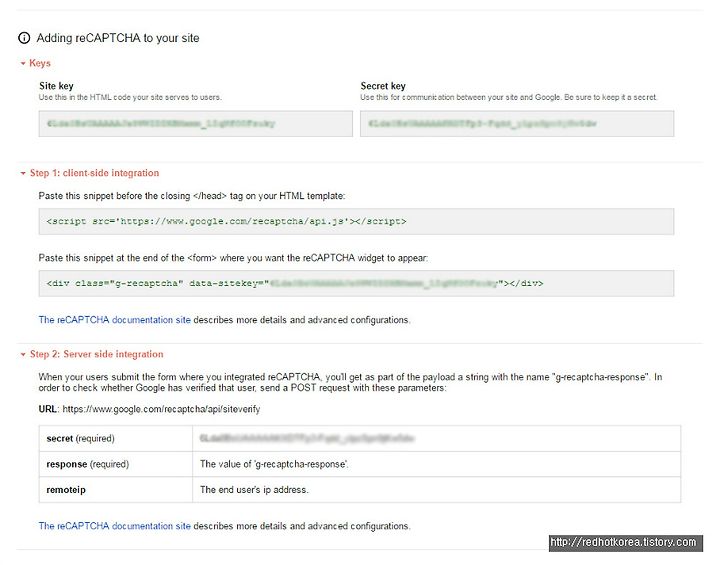Collapse the Keys section

coord(36,63)
